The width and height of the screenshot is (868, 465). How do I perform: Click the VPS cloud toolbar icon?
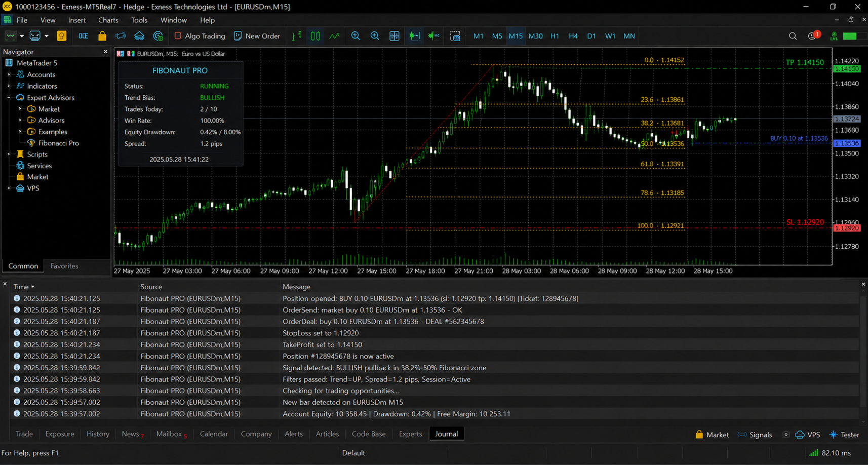(x=139, y=36)
